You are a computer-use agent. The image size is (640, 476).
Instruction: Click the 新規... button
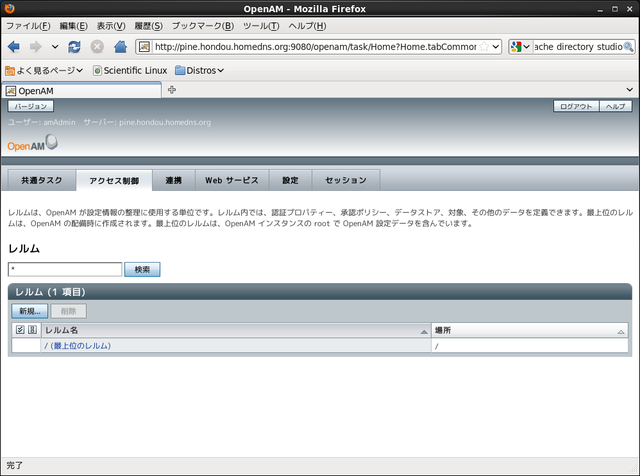pos(29,312)
